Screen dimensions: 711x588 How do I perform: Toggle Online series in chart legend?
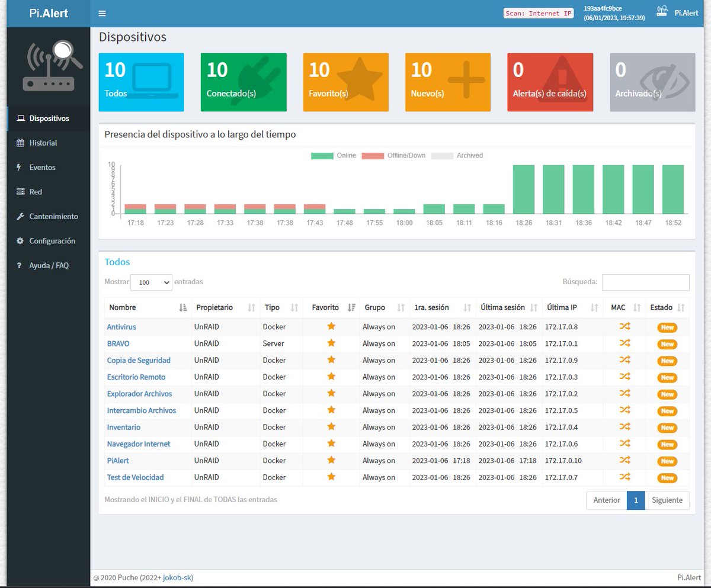click(x=334, y=156)
